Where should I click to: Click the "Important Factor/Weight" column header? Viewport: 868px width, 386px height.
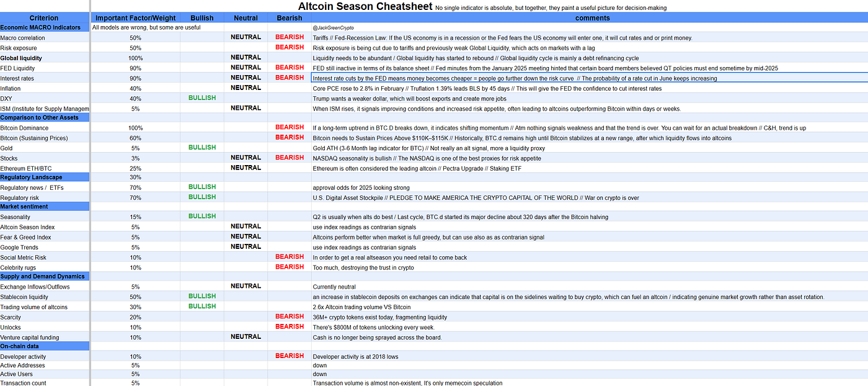(x=136, y=18)
